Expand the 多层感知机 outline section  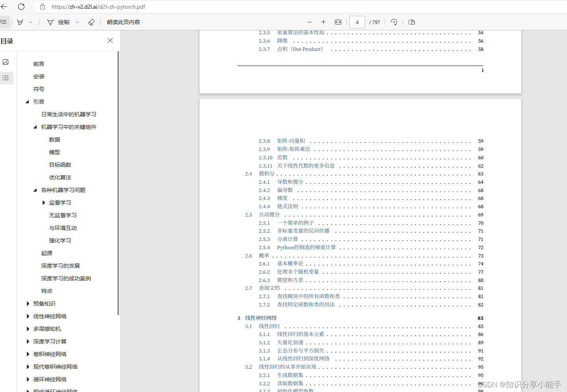pyautogui.click(x=28, y=329)
